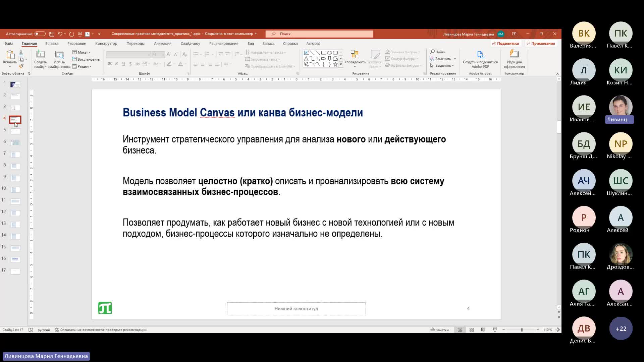Pick the star shape in shapes gallery
Image resolution: width=644 pixels, height=362 pixels.
pyautogui.click(x=335, y=64)
